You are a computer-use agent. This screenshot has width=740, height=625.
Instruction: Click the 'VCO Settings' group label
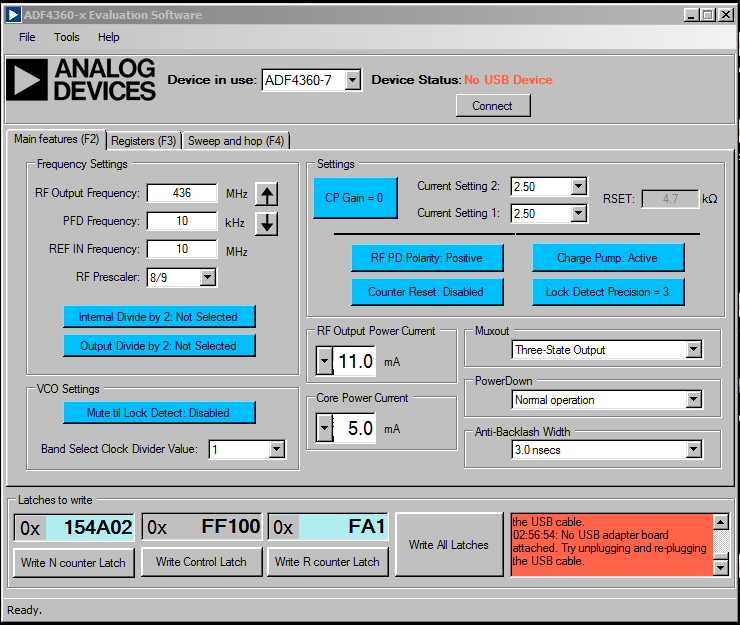point(68,389)
